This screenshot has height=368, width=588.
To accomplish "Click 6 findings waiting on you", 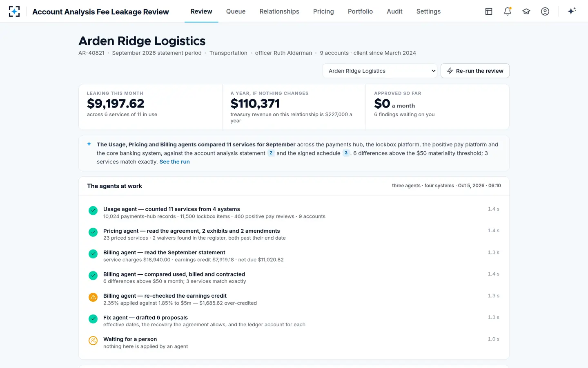I will [404, 114].
